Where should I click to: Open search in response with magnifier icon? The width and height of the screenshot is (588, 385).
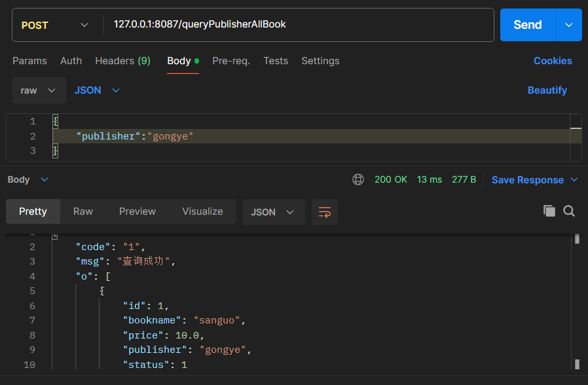(569, 211)
